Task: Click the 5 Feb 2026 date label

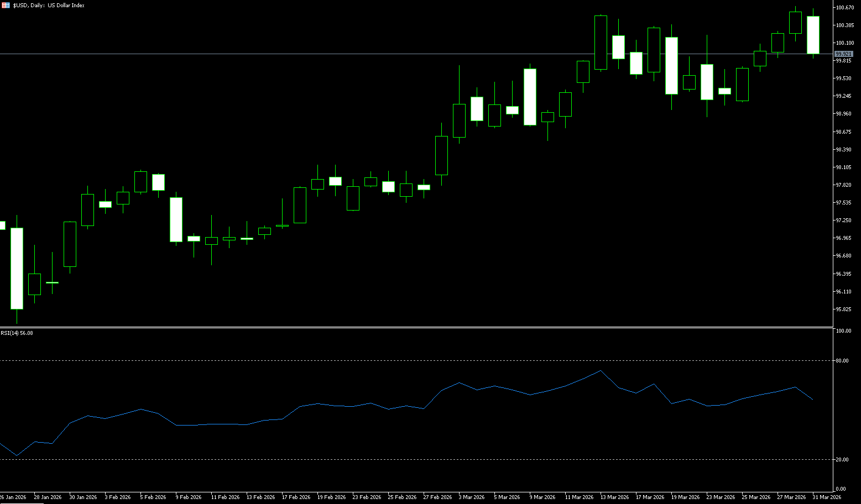Action: click(153, 497)
